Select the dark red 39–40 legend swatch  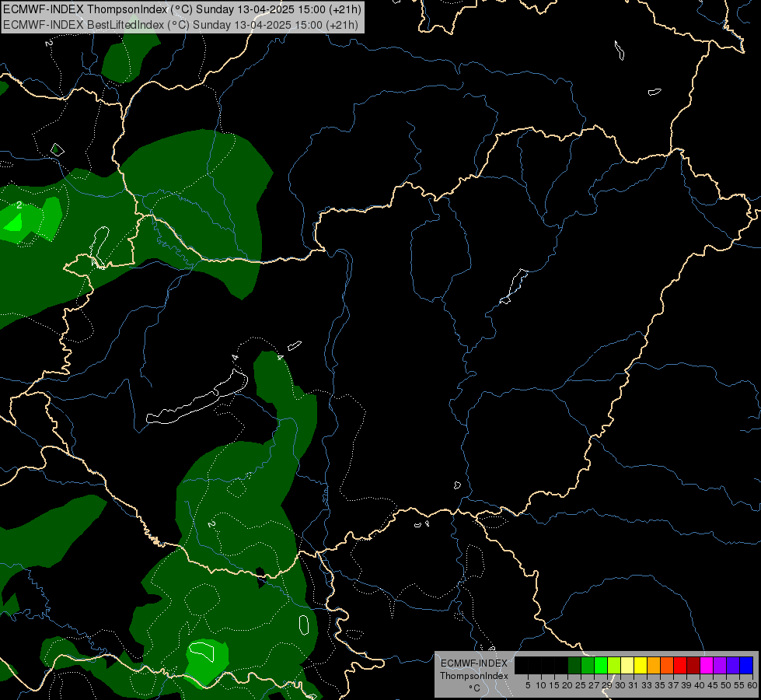coord(693,665)
